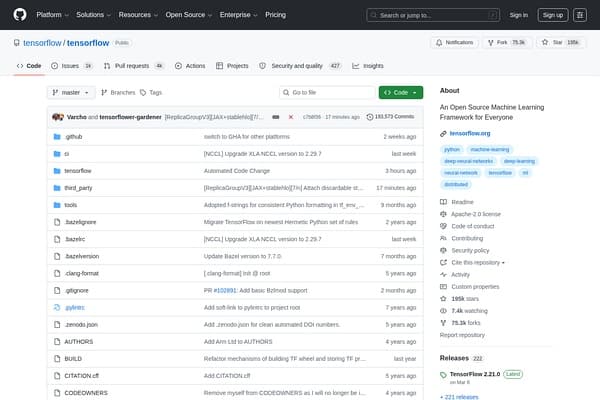The width and height of the screenshot is (600, 400).
Task: Open the Activity pulse icon
Action: click(x=443, y=275)
